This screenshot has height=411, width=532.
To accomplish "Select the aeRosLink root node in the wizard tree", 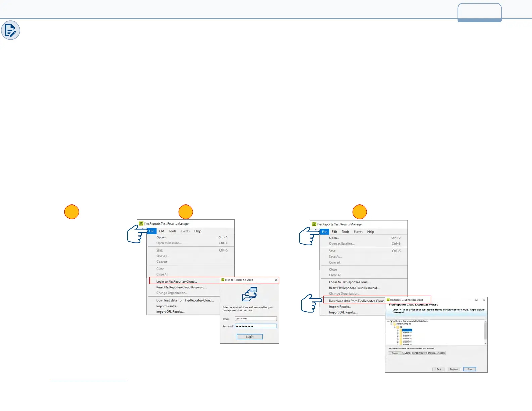I will (411, 321).
